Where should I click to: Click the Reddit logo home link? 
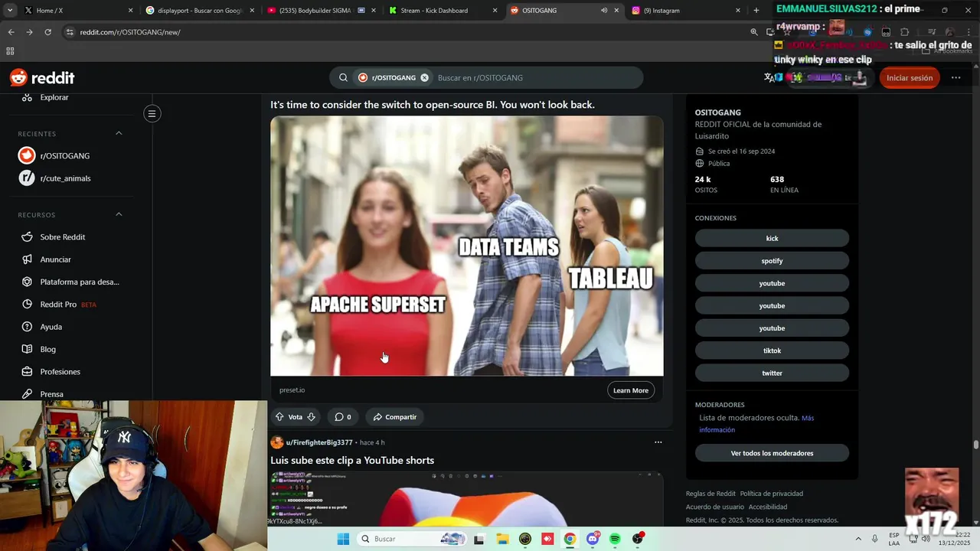pos(42,77)
